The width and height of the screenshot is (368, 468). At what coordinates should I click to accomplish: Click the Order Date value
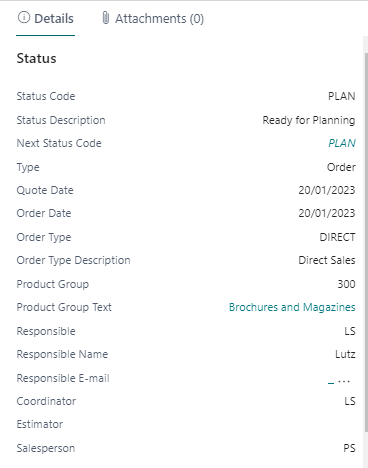327,213
